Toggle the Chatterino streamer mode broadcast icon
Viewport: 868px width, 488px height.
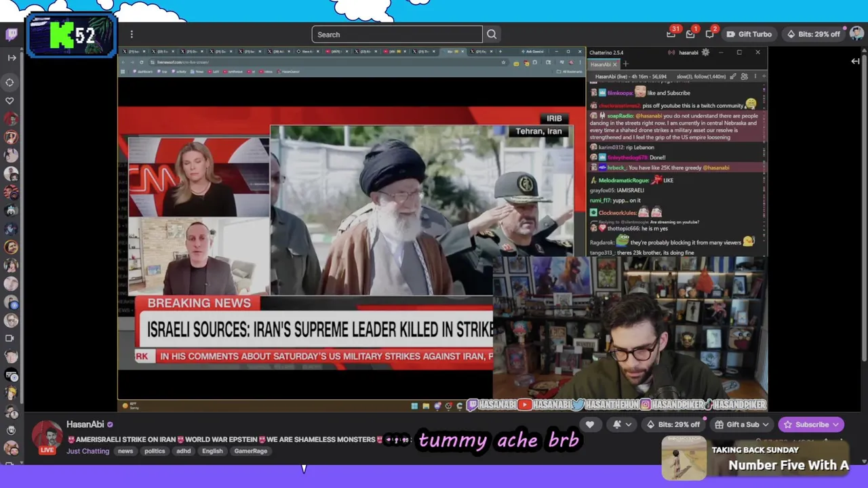click(x=671, y=52)
